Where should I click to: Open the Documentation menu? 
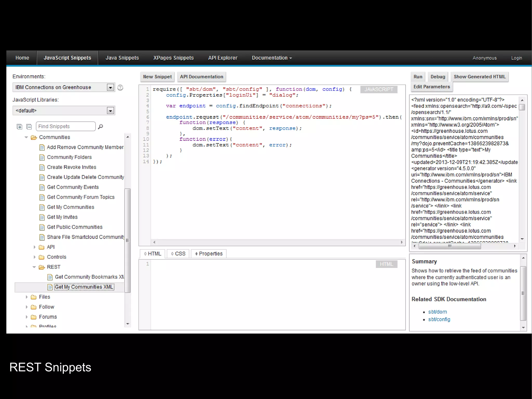click(x=272, y=58)
